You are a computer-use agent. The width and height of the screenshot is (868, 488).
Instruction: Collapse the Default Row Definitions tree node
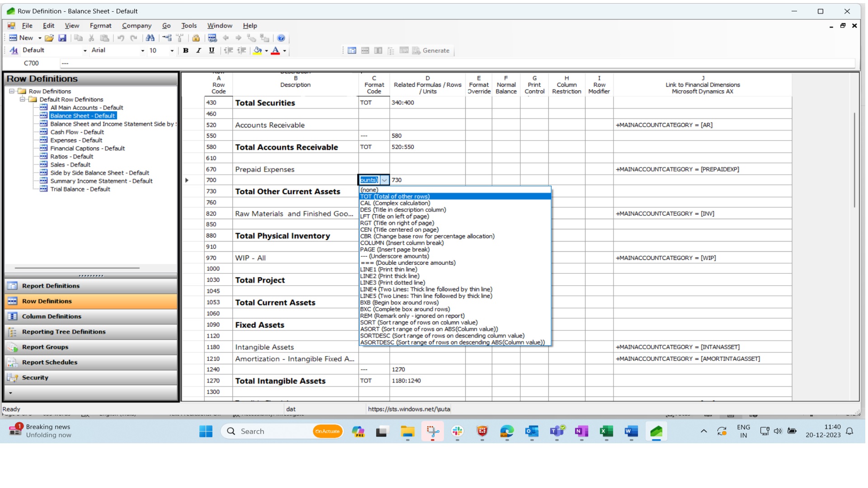(23, 99)
